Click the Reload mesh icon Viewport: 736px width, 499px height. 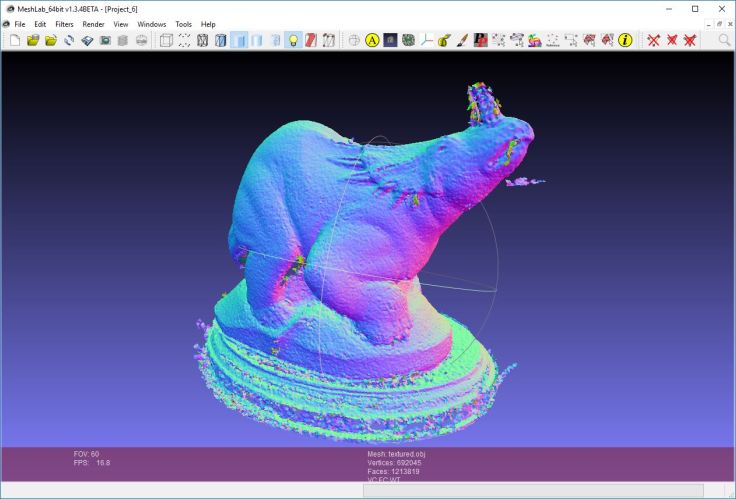(x=69, y=40)
